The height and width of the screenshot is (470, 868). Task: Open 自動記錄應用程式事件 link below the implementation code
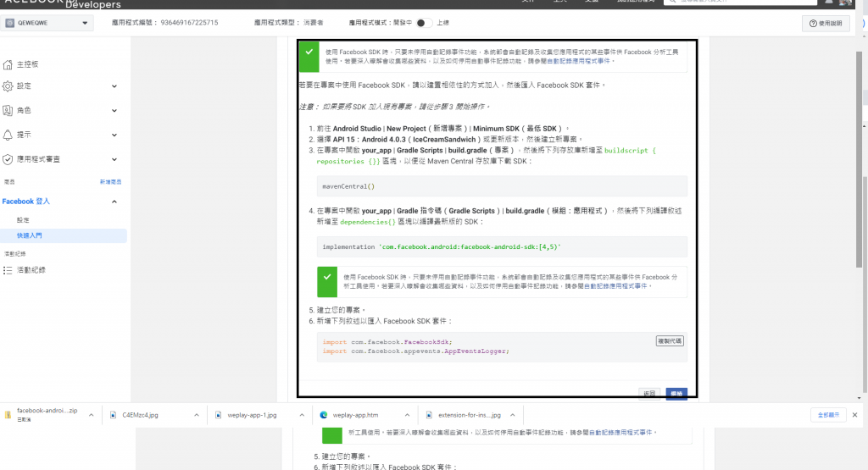(615, 286)
